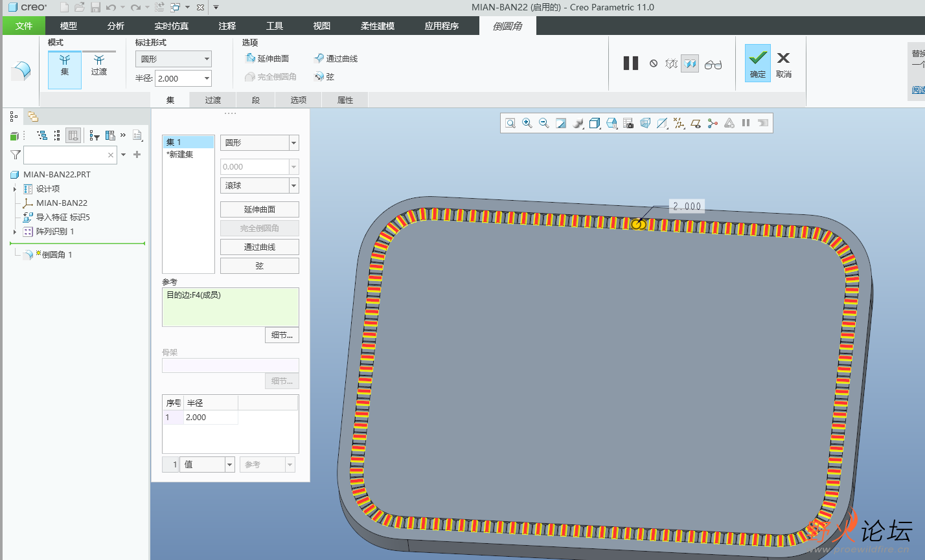Click the Repaint icon in graphics toolbar
Screen dimensions: 925x560
(x=561, y=123)
